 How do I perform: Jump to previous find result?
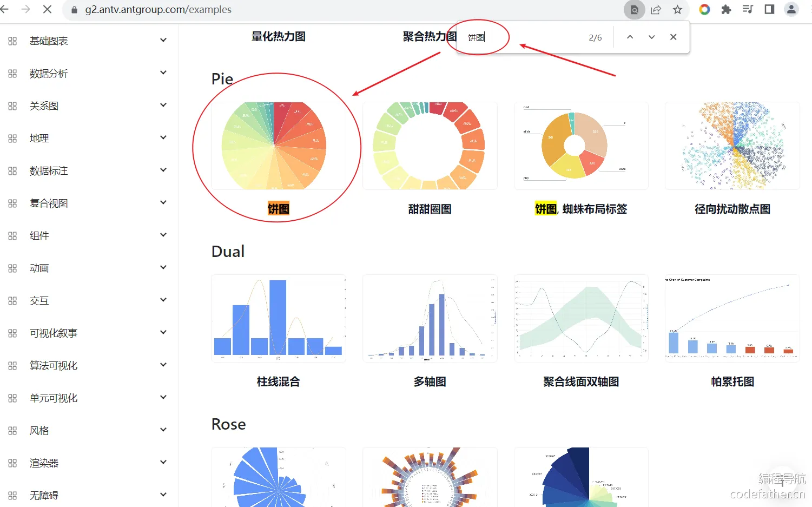pyautogui.click(x=630, y=37)
